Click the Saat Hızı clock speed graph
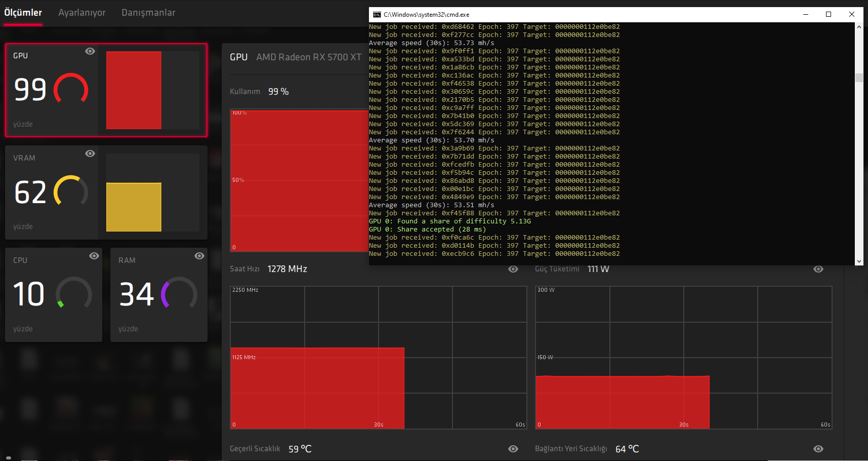This screenshot has width=868, height=461. tap(379, 358)
